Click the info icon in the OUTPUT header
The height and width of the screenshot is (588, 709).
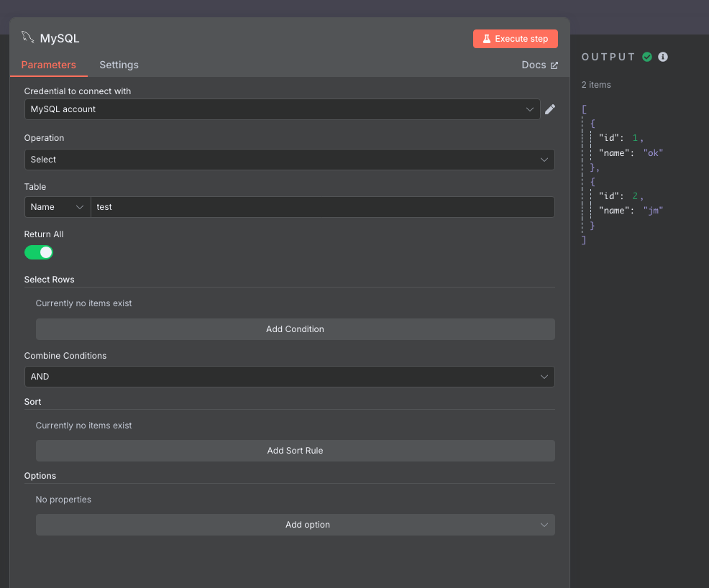pos(663,56)
